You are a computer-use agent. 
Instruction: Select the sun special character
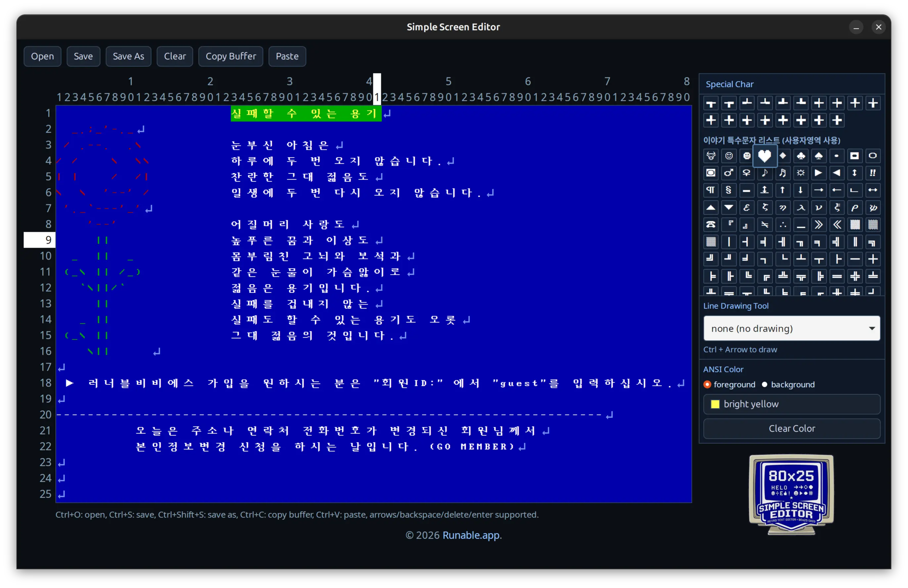[801, 173]
